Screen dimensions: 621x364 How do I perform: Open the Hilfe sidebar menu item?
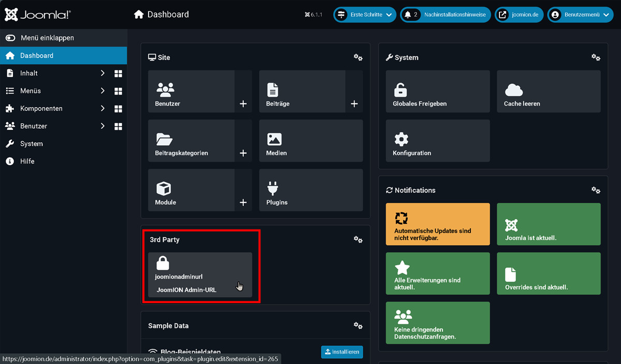[x=63, y=161]
